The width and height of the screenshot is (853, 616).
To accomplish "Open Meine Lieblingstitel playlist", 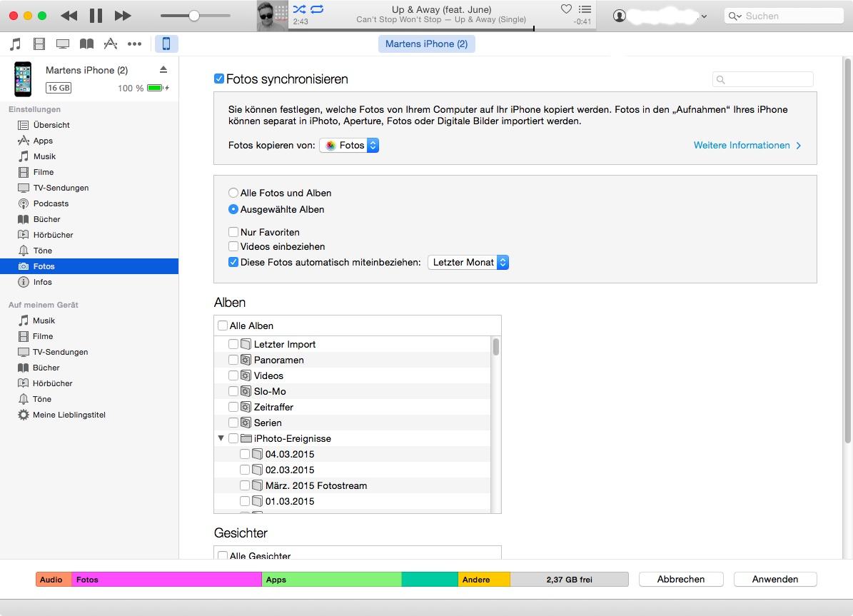I will (x=69, y=415).
